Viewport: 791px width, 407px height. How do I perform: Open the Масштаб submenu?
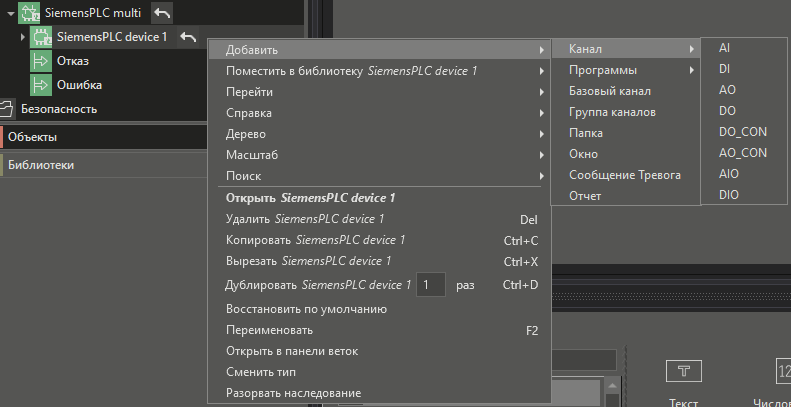point(379,155)
